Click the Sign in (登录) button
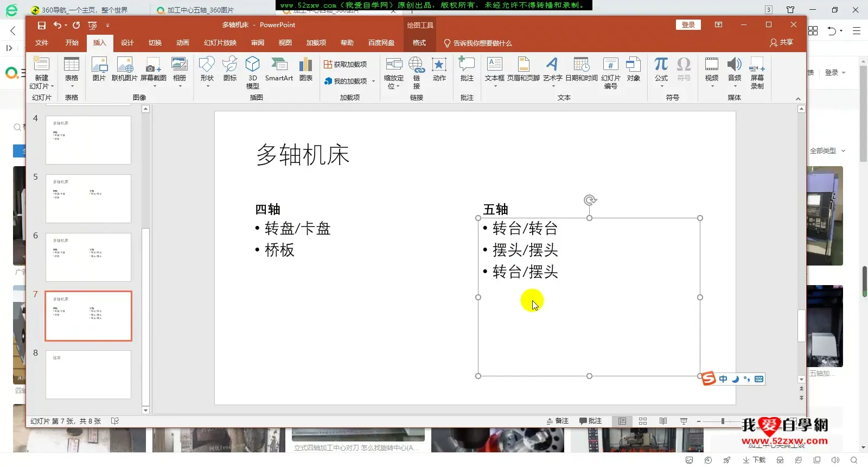The height and width of the screenshot is (467, 868). [688, 24]
